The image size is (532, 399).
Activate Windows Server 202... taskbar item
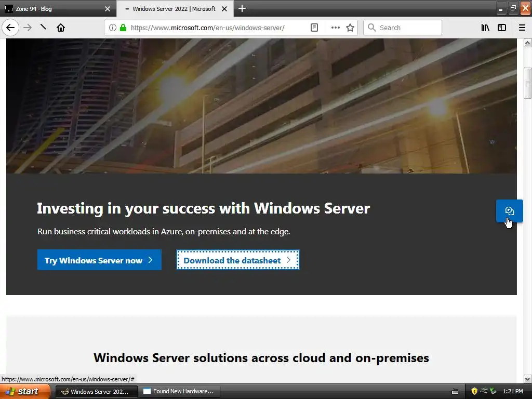96,392
